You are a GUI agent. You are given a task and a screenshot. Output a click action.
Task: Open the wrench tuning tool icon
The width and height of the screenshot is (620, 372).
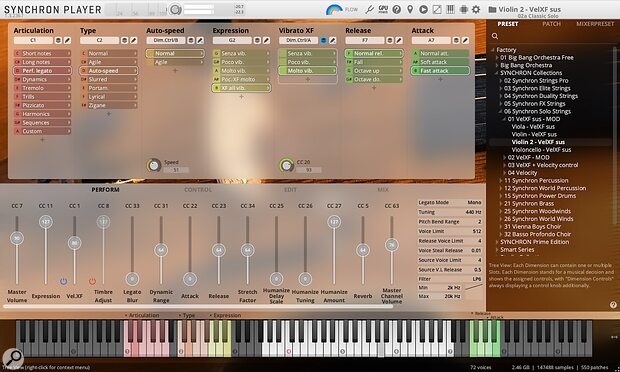[369, 9]
